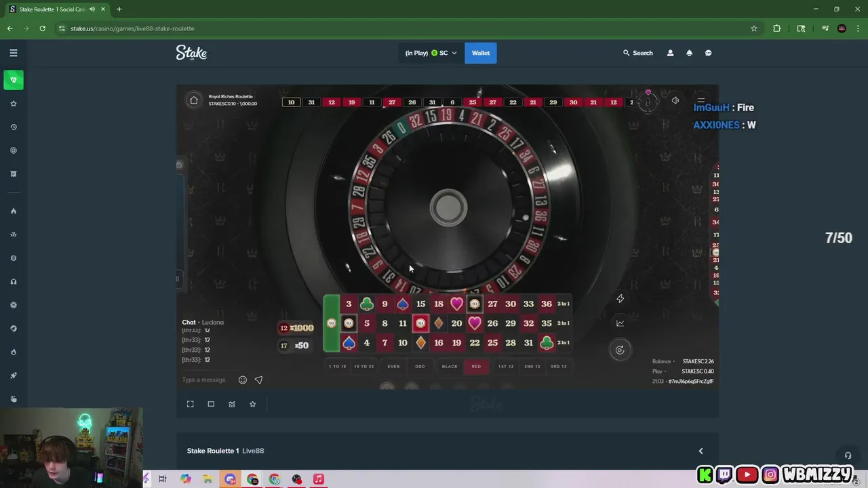
Task: Open the roulette game menu lines
Action: [701, 100]
